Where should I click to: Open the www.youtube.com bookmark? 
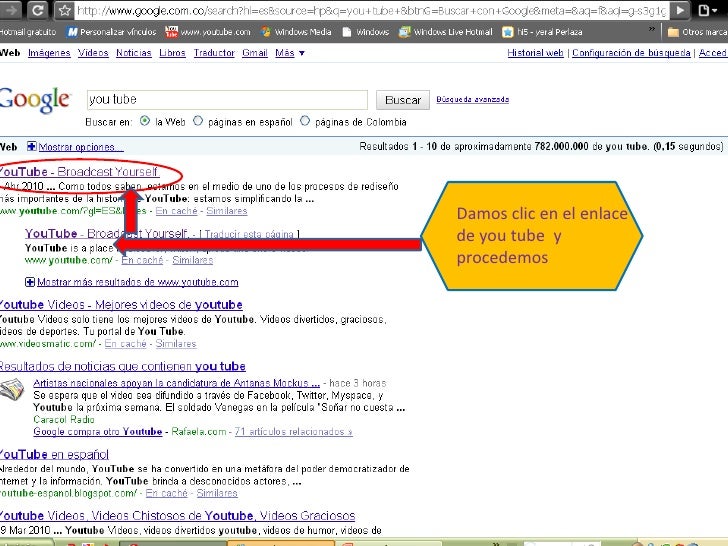208,32
